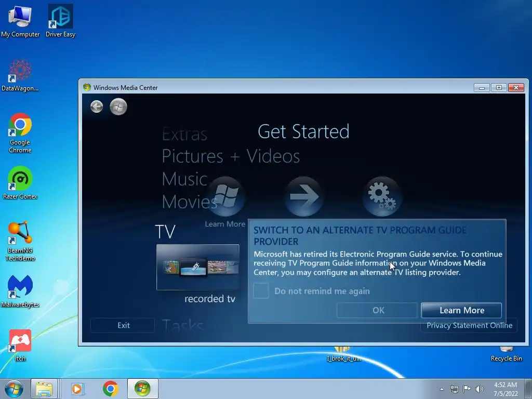Open Privacy Statement Online
Viewport: 532px width, 399px height.
pyautogui.click(x=469, y=325)
